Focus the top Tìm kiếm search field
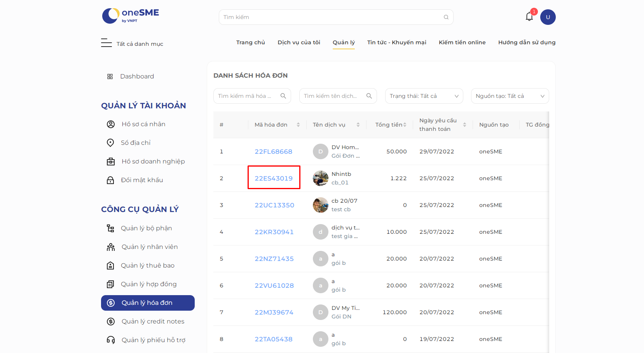Image resolution: width=644 pixels, height=353 pixels. 336,17
